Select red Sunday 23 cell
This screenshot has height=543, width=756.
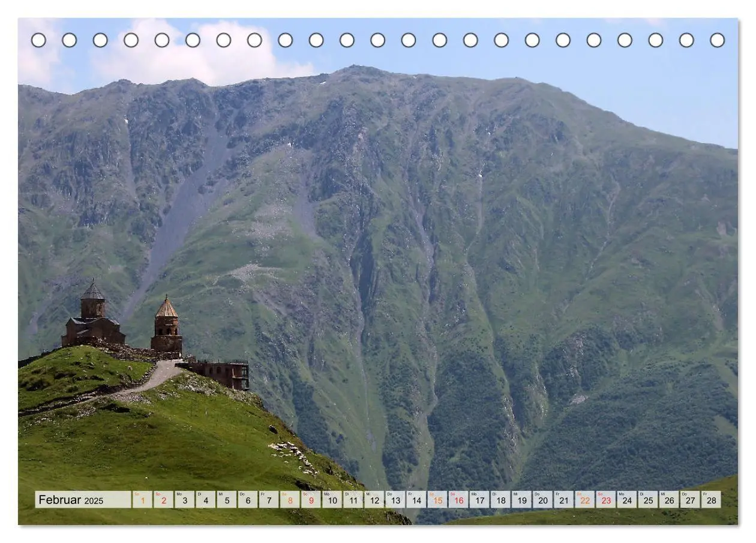tap(605, 500)
